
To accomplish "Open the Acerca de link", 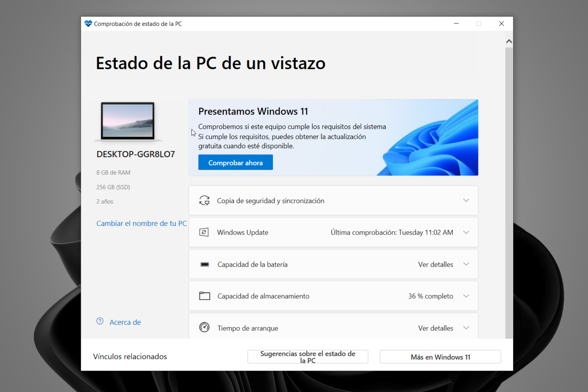I will (125, 322).
